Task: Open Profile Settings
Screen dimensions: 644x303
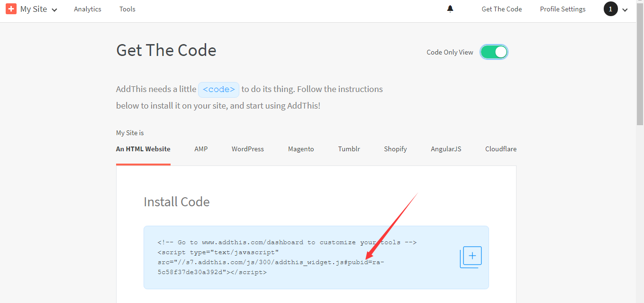Action: click(x=562, y=9)
